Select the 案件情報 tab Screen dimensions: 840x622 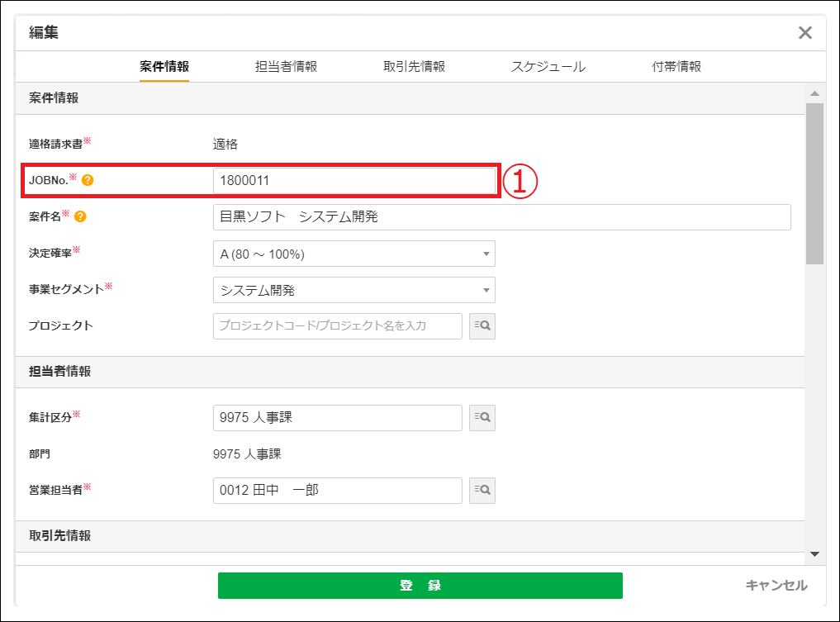(x=164, y=67)
